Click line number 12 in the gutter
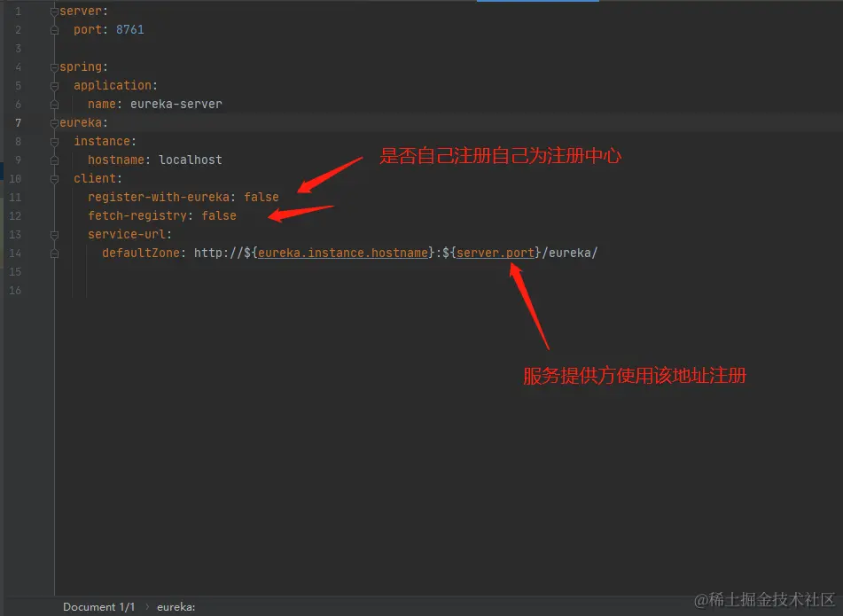Screen dimensions: 843x616 (x=15, y=215)
